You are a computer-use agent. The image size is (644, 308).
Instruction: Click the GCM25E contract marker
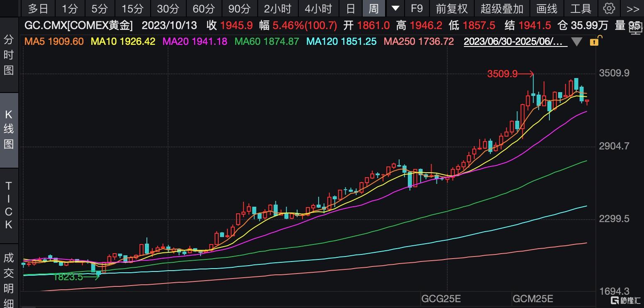533,299
